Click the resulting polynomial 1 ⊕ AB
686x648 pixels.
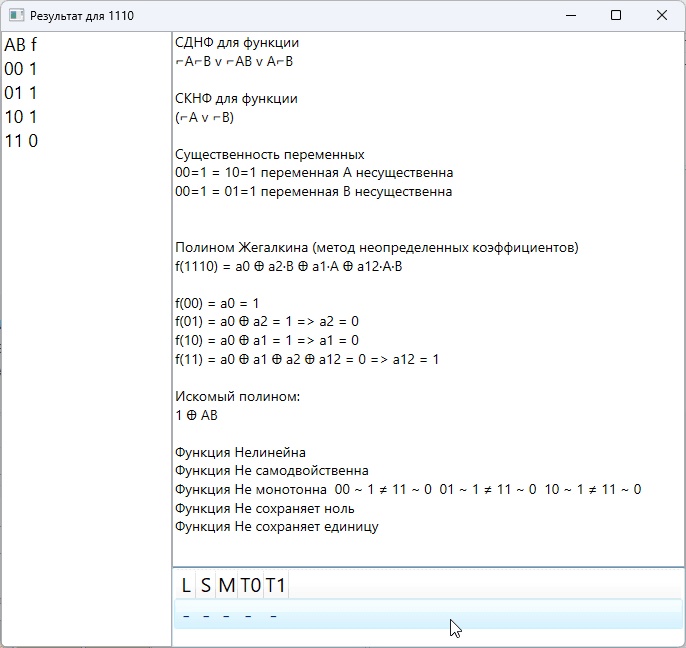(196, 414)
